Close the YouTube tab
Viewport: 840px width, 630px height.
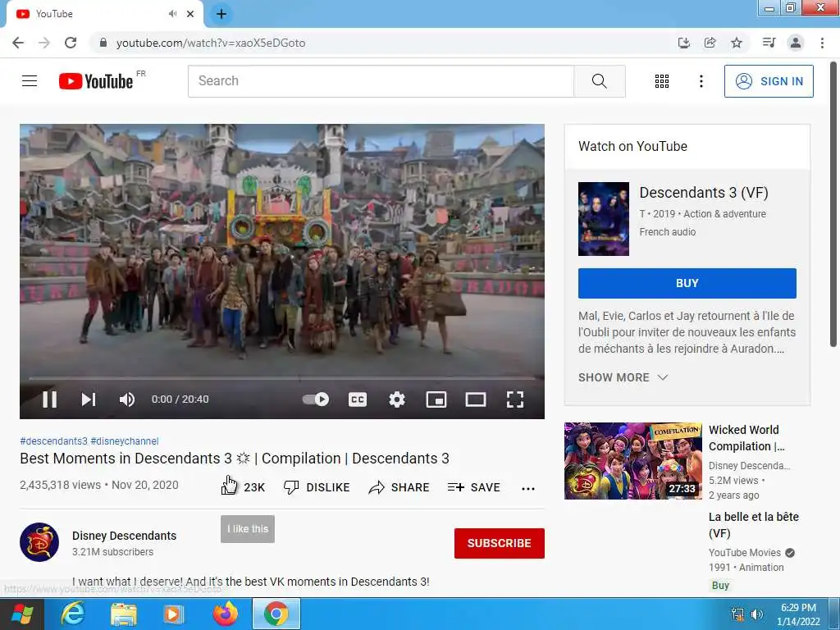coord(190,14)
